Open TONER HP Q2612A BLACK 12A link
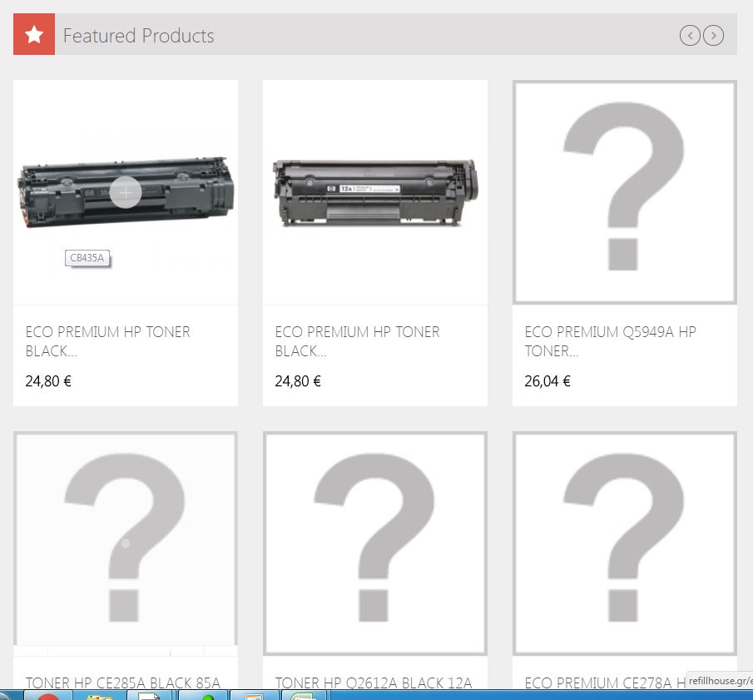This screenshot has width=753, height=700. (374, 683)
